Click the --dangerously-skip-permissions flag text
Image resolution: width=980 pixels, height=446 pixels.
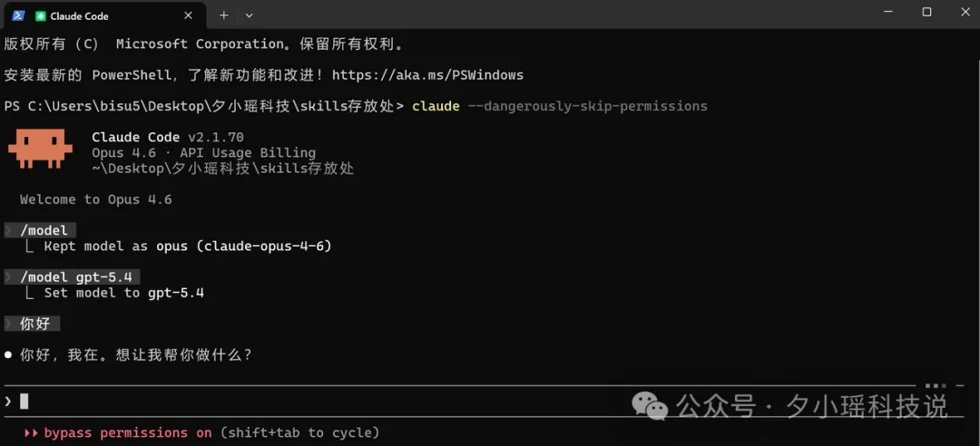pos(587,106)
